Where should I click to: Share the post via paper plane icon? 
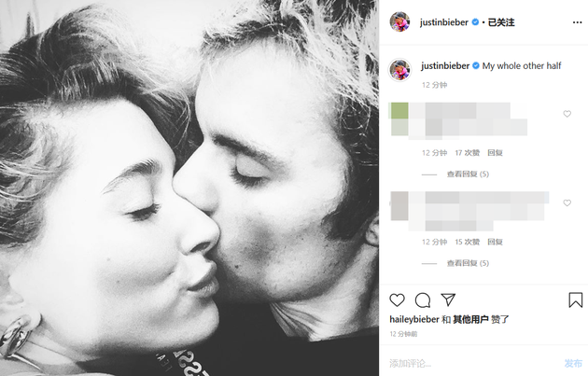click(x=448, y=299)
